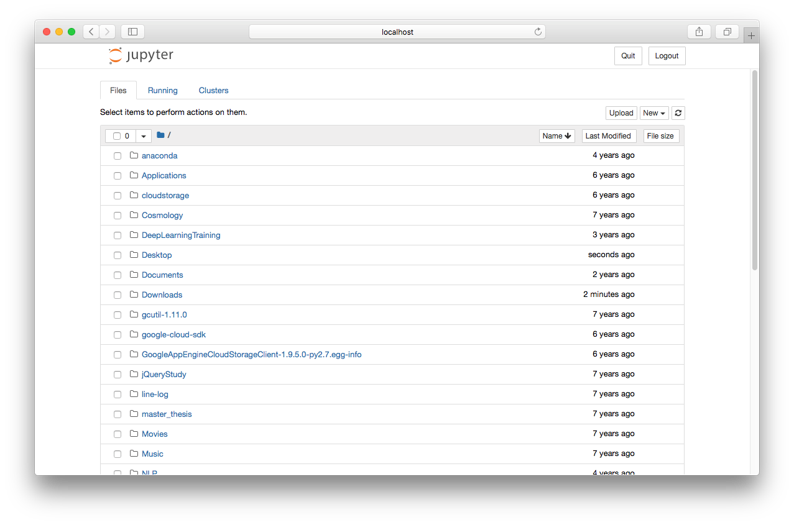Image resolution: width=794 pixels, height=525 pixels.
Task: Sort the list by Name
Action: click(556, 136)
